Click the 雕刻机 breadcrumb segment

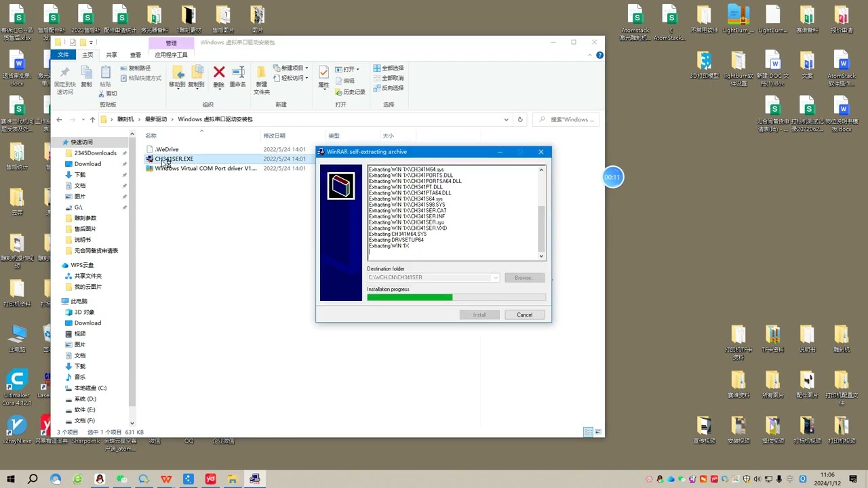125,119
